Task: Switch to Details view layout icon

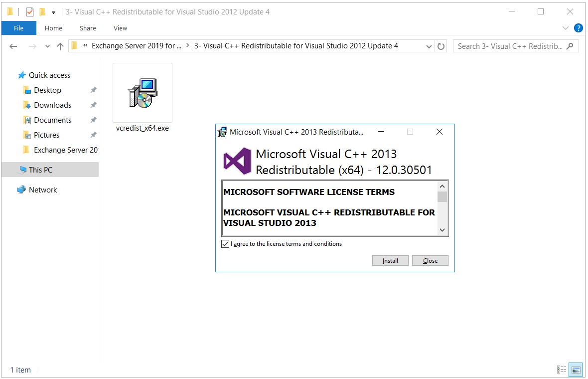Action: coord(562,370)
